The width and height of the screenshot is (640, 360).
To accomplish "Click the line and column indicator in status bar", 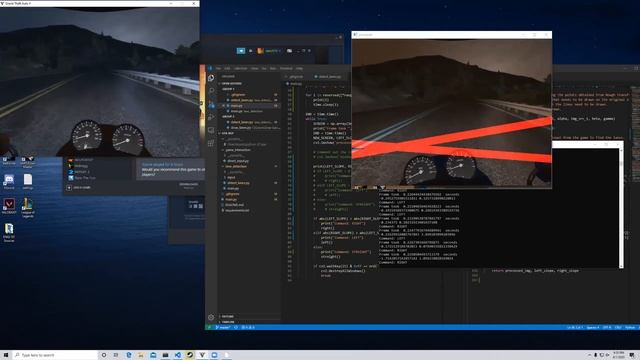I will (574, 327).
